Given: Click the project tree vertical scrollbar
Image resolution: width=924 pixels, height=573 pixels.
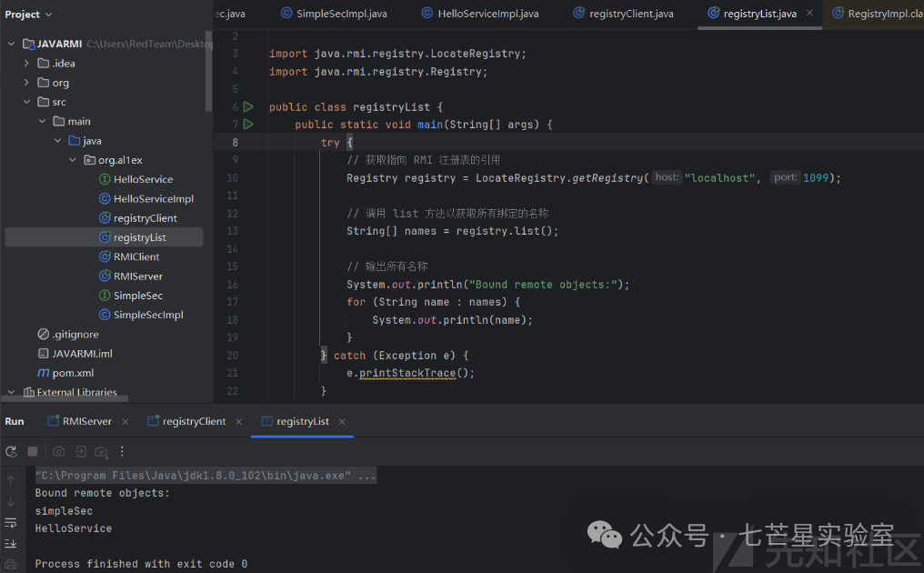Looking at the screenshot, I should (x=208, y=71).
